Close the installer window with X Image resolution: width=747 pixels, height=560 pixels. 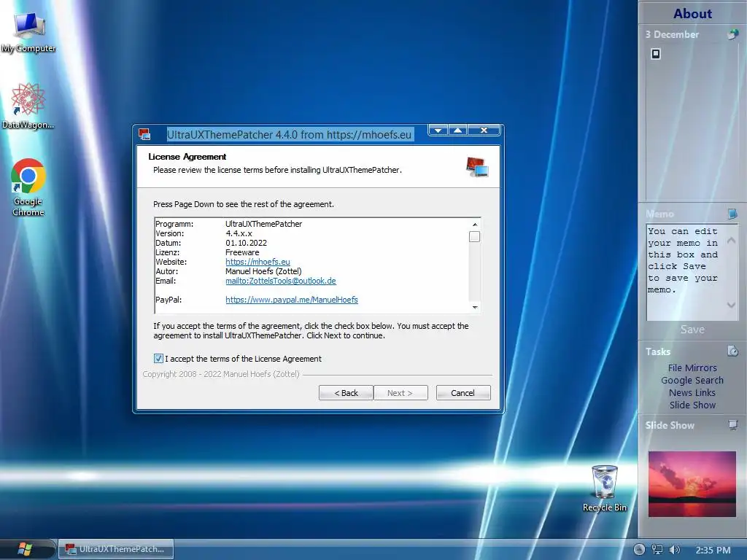click(x=484, y=130)
